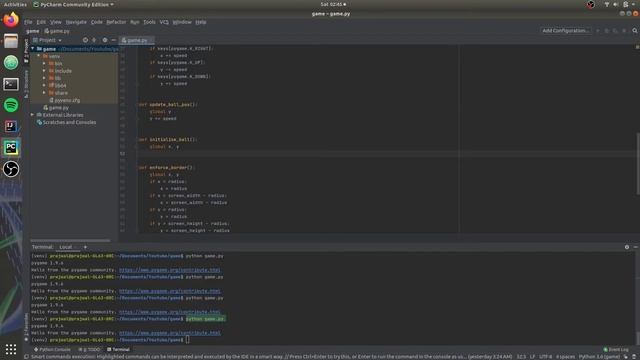
Task: Open PyCharm Community Edition app menu
Action: (73, 4)
